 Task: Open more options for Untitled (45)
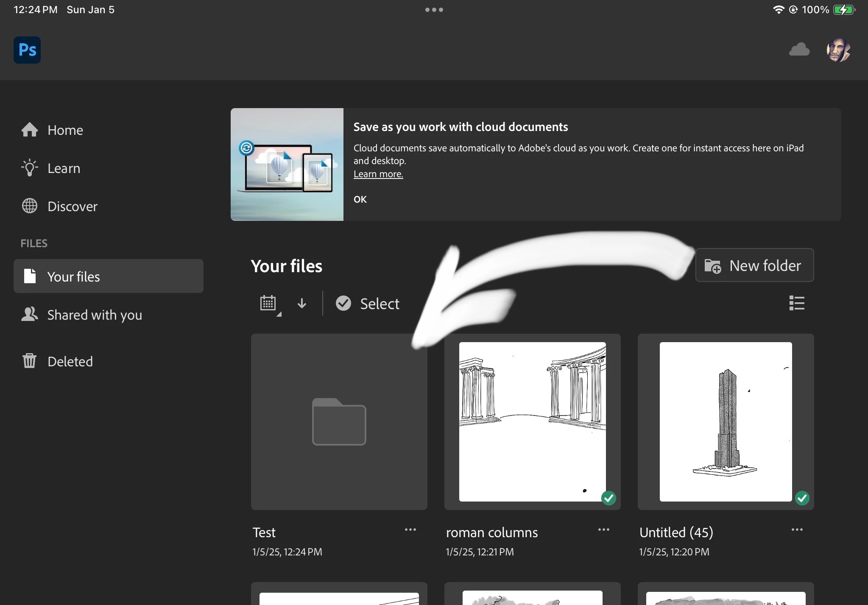pos(797,530)
